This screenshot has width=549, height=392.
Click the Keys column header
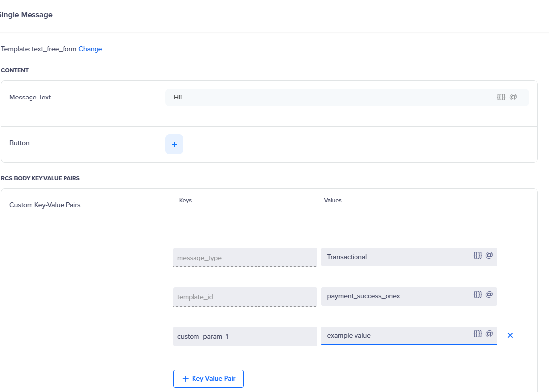[x=185, y=201]
